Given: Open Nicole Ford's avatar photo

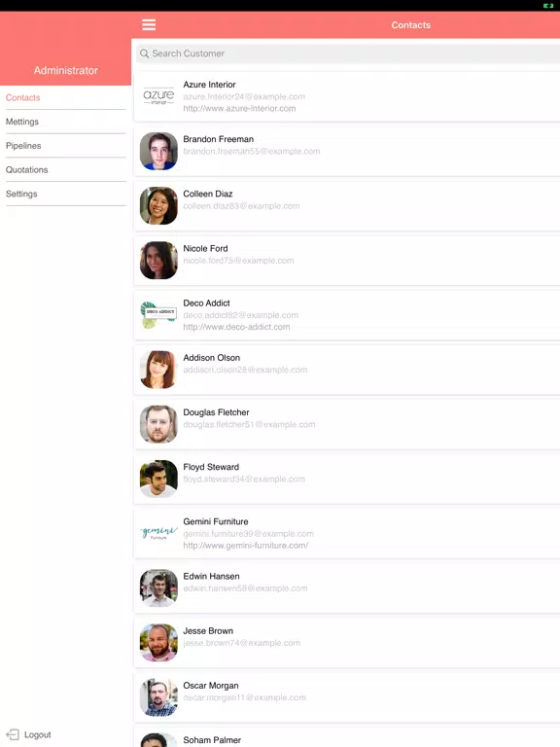Looking at the screenshot, I should [x=158, y=260].
